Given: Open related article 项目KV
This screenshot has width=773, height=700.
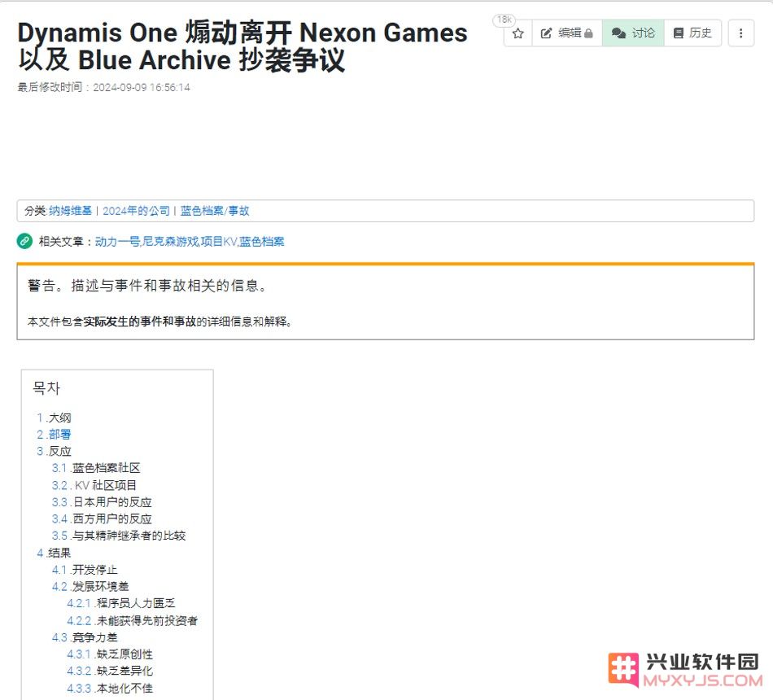Looking at the screenshot, I should (x=219, y=242).
